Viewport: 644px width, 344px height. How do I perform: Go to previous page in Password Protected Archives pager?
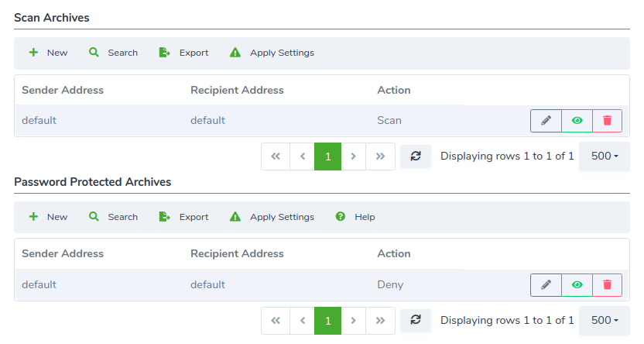pos(303,321)
